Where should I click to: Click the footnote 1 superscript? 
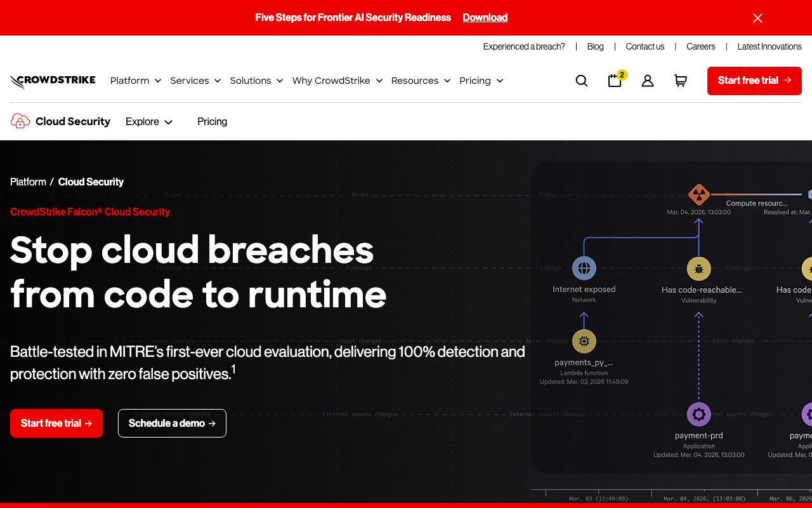click(233, 370)
